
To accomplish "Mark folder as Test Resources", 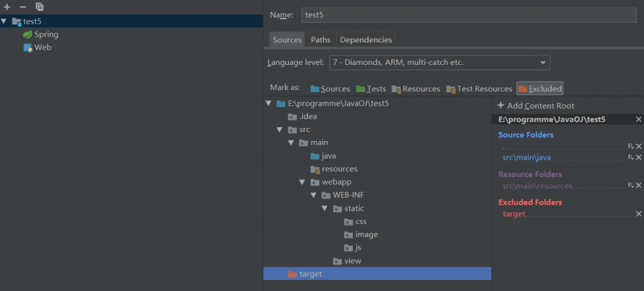I will (479, 89).
